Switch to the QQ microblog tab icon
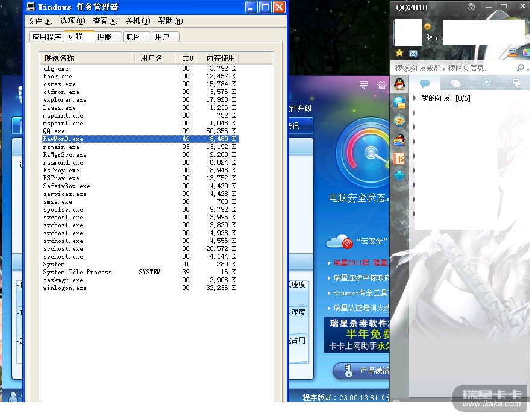 [486, 83]
